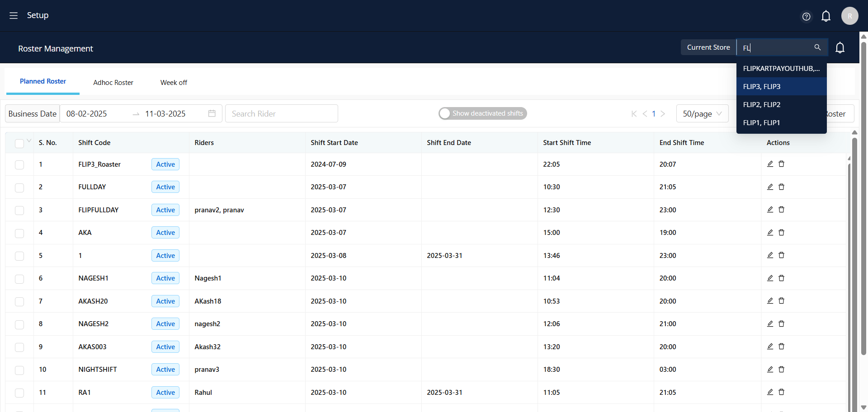Click the Shift Start Date column header
The image size is (868, 412).
[x=334, y=142]
